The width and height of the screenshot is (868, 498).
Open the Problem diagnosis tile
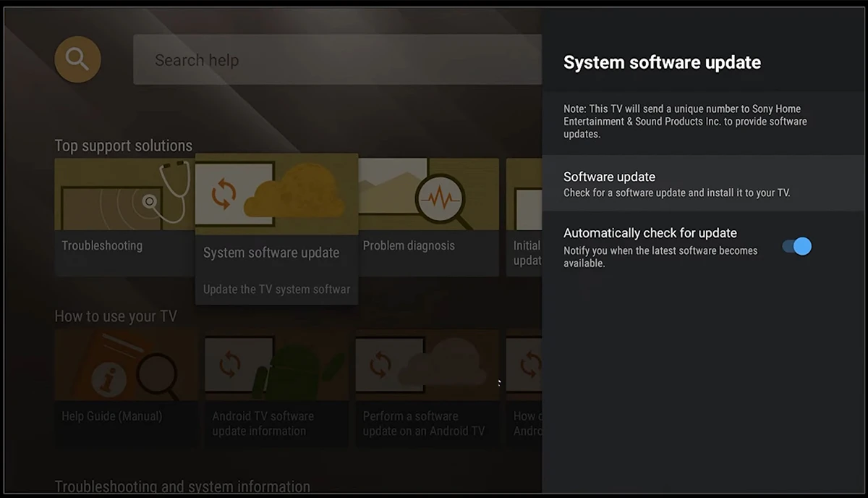(428, 217)
